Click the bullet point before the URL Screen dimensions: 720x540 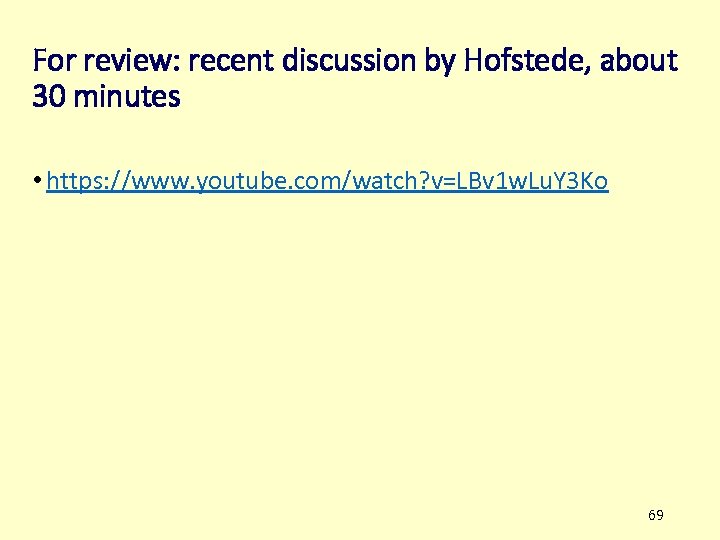[37, 180]
